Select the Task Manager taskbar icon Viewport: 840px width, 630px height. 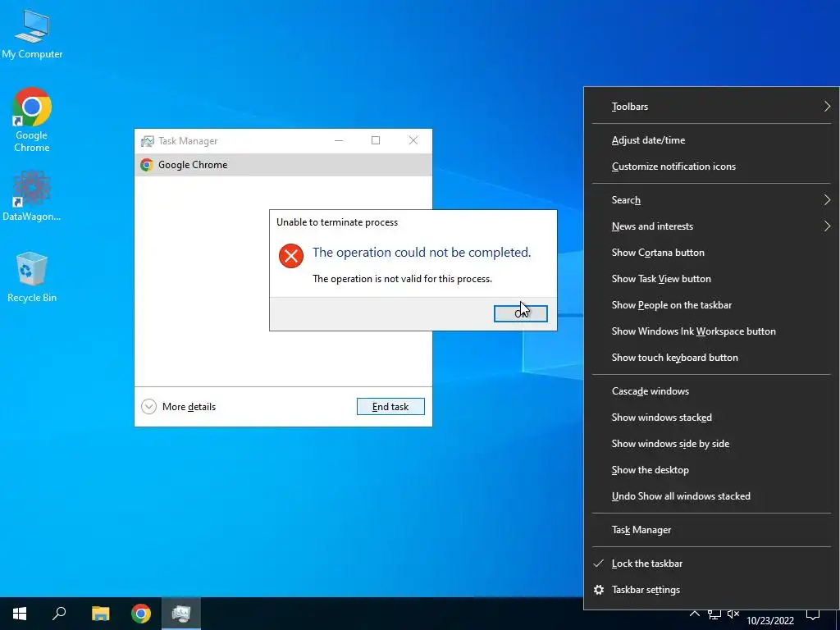pyautogui.click(x=181, y=614)
